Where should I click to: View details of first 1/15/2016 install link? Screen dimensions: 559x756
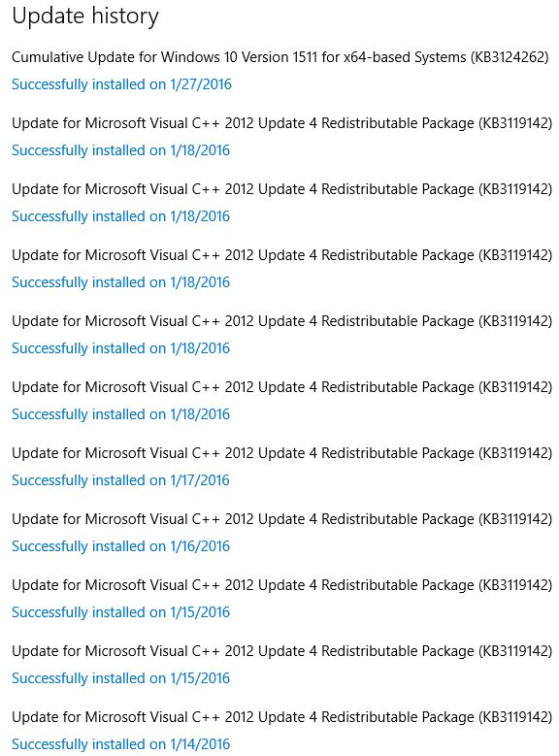pyautogui.click(x=120, y=612)
